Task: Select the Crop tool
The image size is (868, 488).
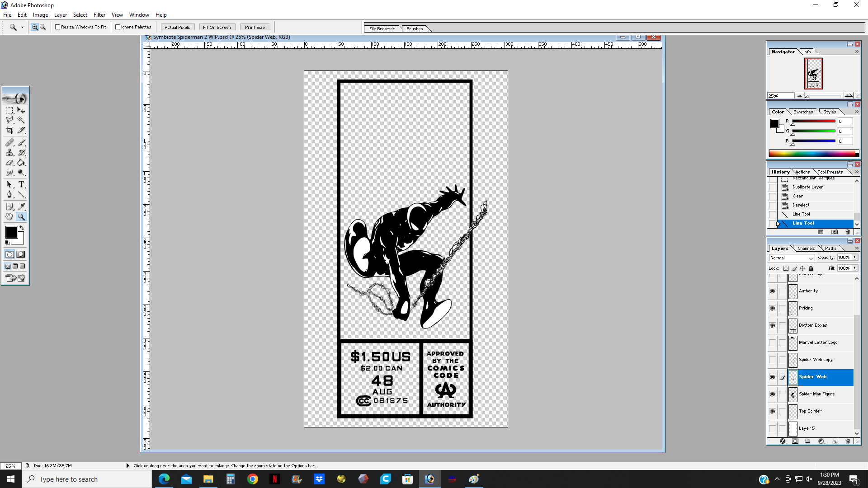Action: click(9, 130)
